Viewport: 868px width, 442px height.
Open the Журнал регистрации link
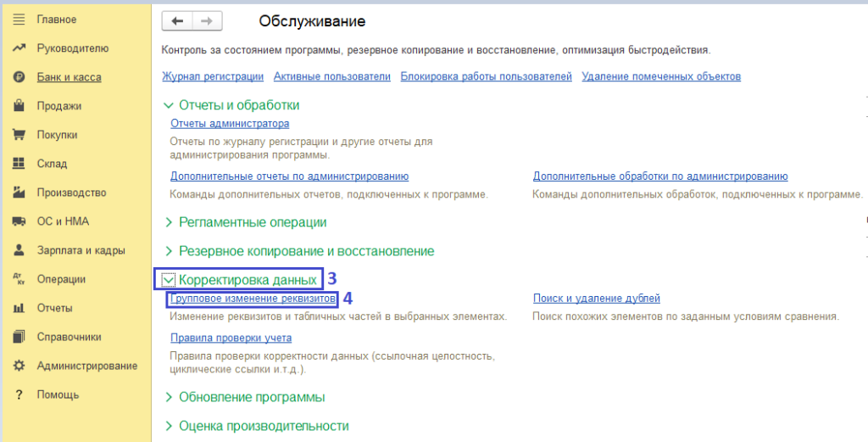[x=212, y=76]
